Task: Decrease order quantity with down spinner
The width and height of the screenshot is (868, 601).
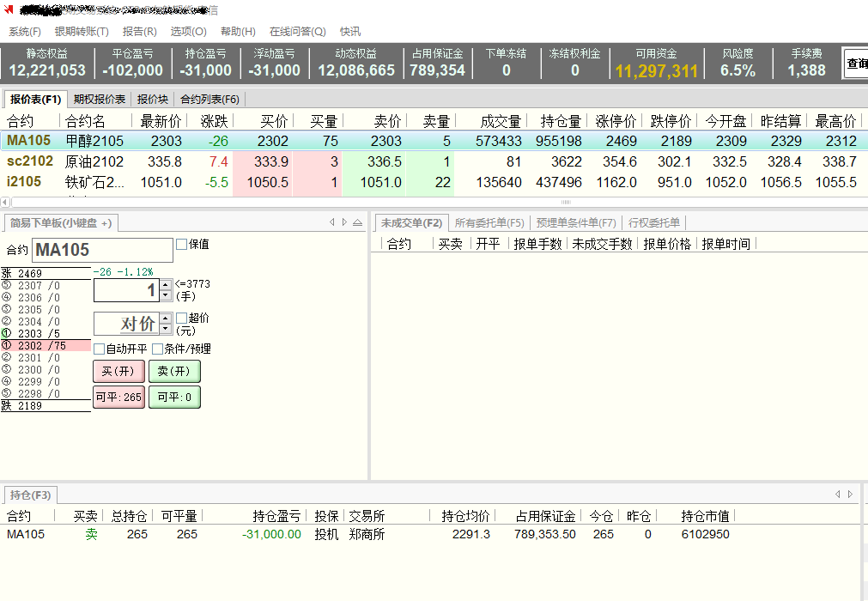Action: coord(166,295)
